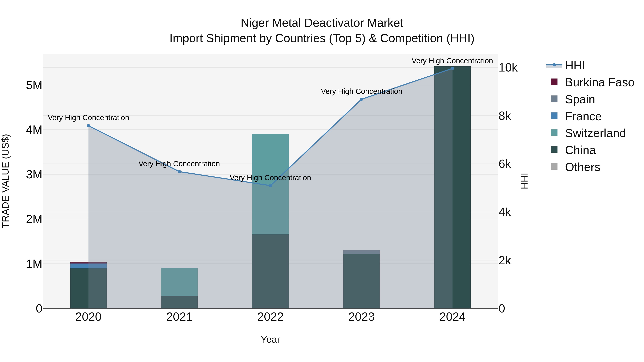Screen dimensions: 644x362
Task: Click the 2021 x-axis label
Action: coord(179,317)
